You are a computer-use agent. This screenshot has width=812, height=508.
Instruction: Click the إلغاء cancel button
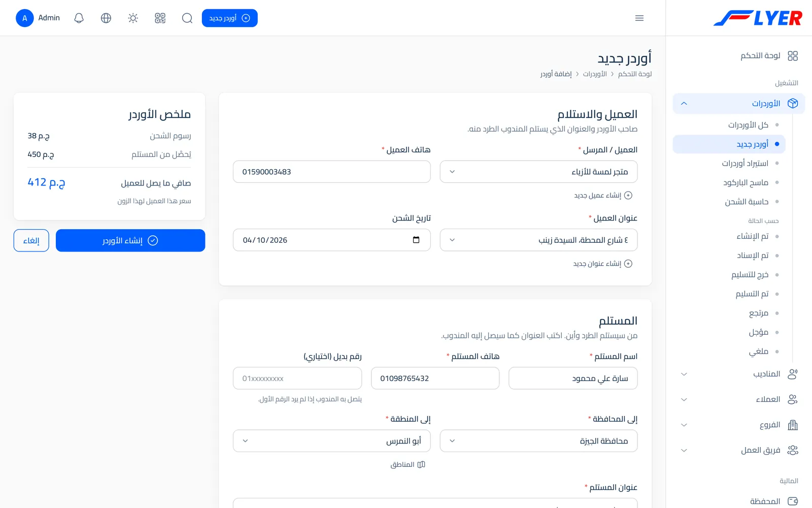pyautogui.click(x=31, y=240)
